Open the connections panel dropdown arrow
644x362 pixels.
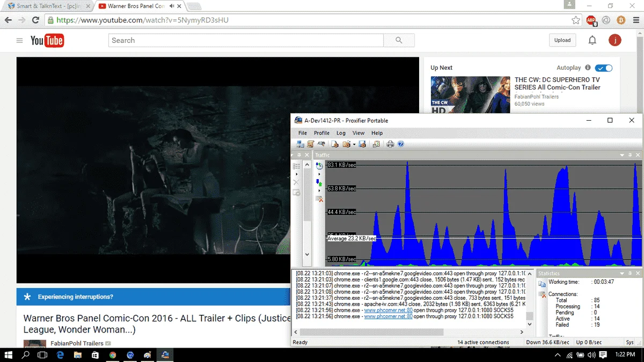point(292,155)
